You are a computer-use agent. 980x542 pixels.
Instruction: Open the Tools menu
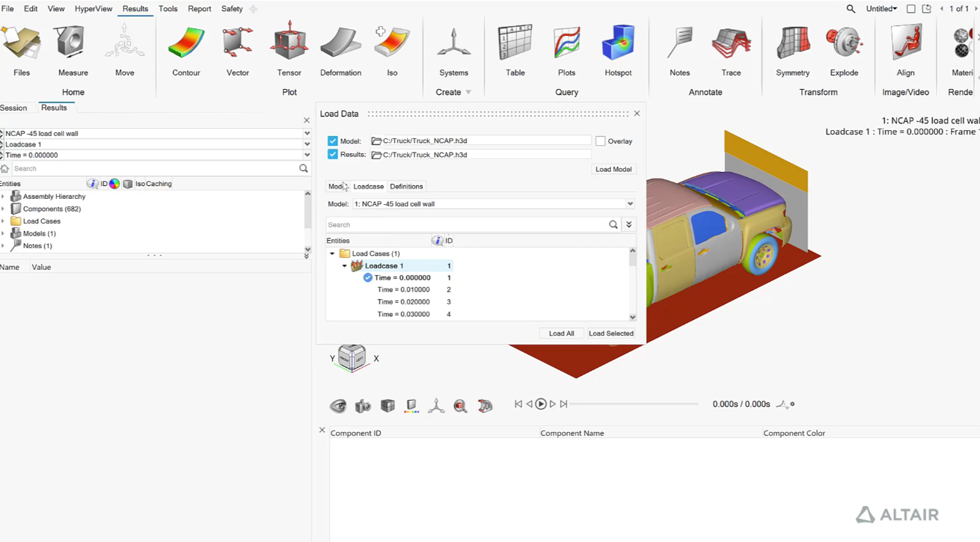(x=168, y=9)
